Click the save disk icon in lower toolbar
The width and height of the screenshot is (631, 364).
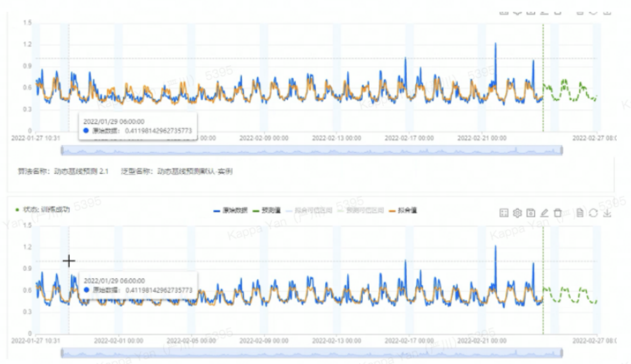point(531,213)
